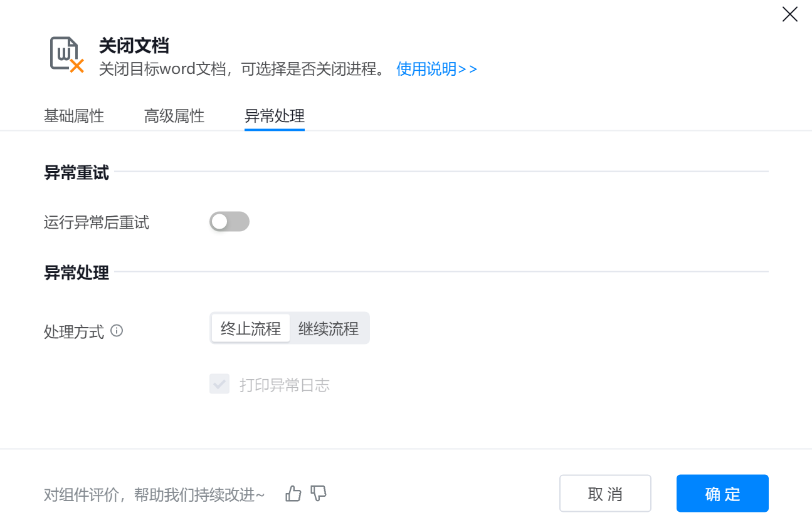Viewport: 812px width, 530px height.
Task: Select the 异常处理 tab
Action: (x=275, y=116)
